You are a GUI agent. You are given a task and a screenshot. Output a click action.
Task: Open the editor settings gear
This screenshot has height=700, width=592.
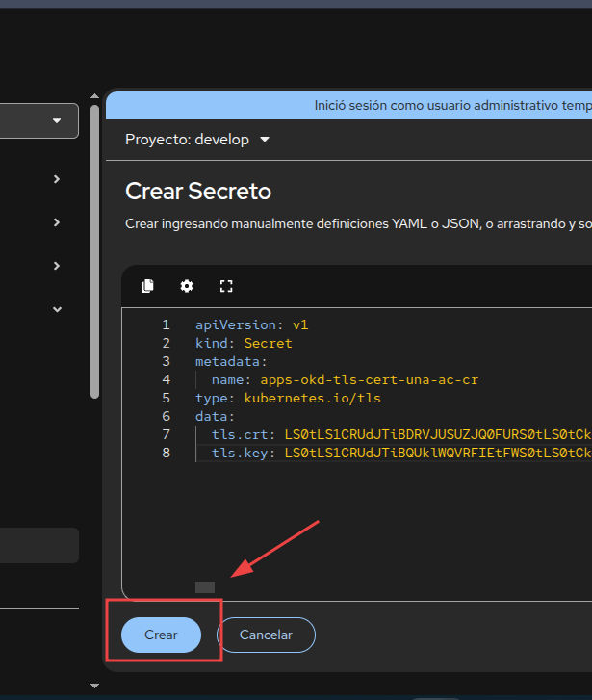pos(187,286)
